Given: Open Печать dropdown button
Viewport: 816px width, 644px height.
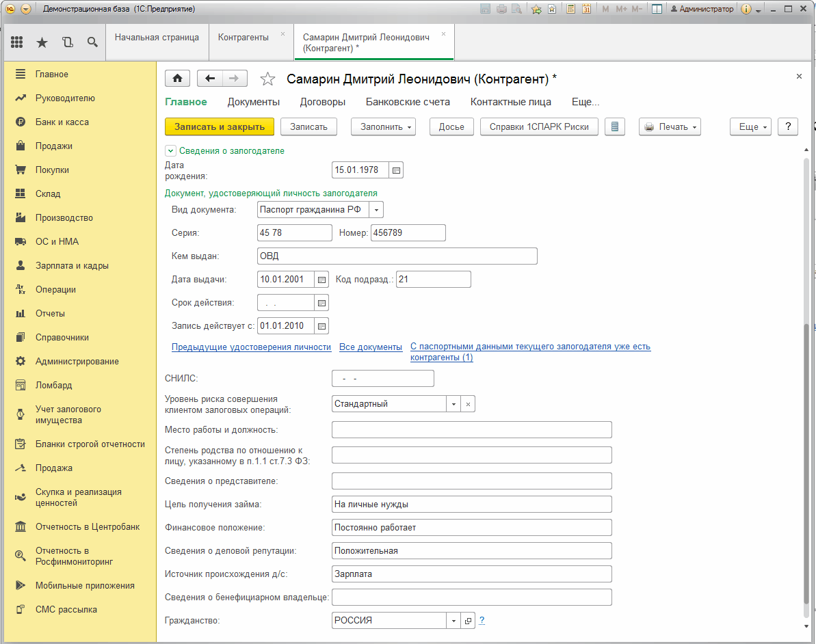Looking at the screenshot, I should 670,127.
